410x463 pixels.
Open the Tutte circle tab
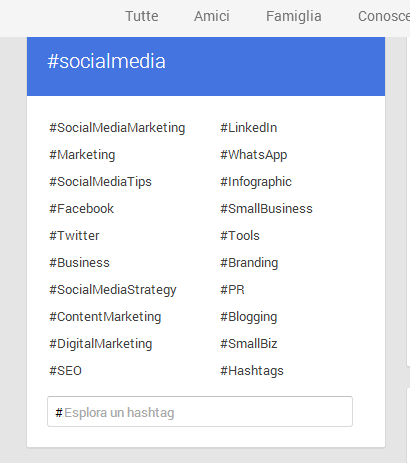[x=142, y=16]
